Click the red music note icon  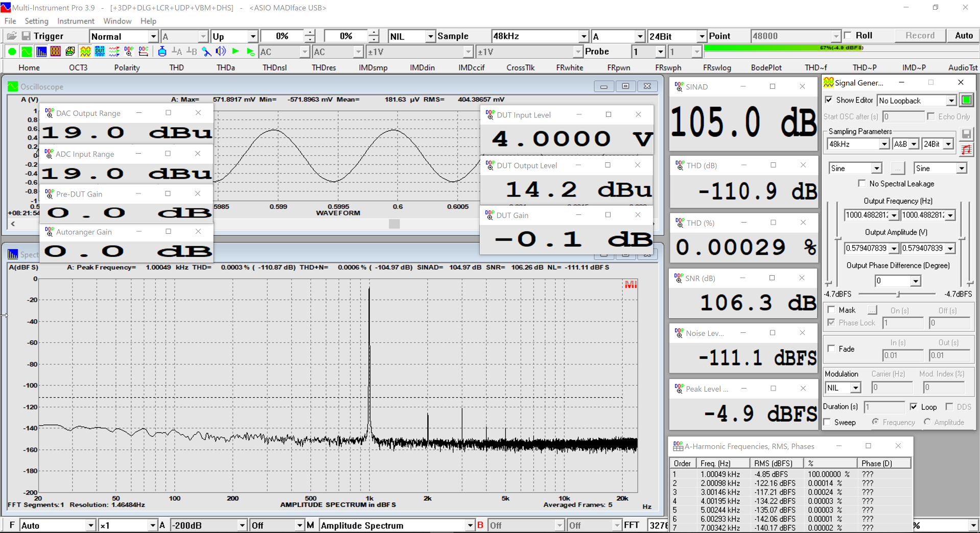pyautogui.click(x=966, y=150)
